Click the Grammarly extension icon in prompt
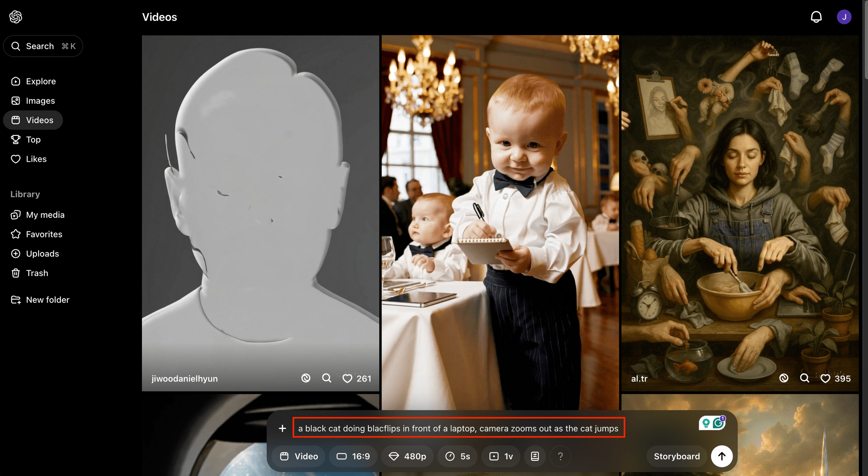Viewport: 868px width, 476px height. [719, 423]
